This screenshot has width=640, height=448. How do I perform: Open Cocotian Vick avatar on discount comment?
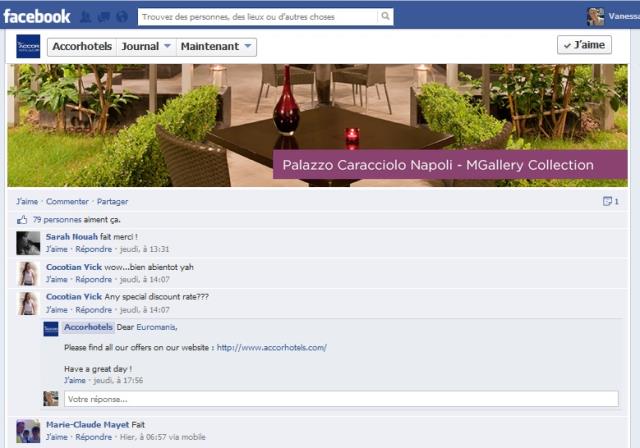click(28, 304)
